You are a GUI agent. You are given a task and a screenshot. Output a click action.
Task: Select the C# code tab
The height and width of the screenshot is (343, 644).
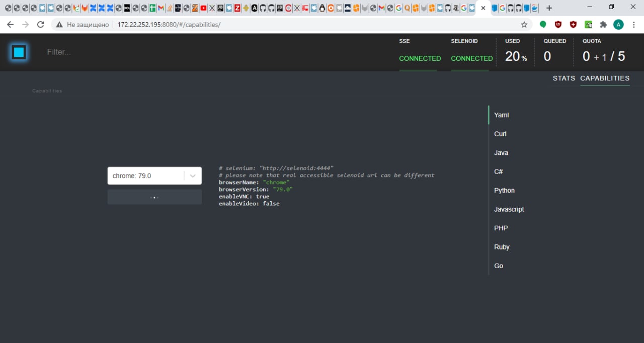(x=499, y=171)
